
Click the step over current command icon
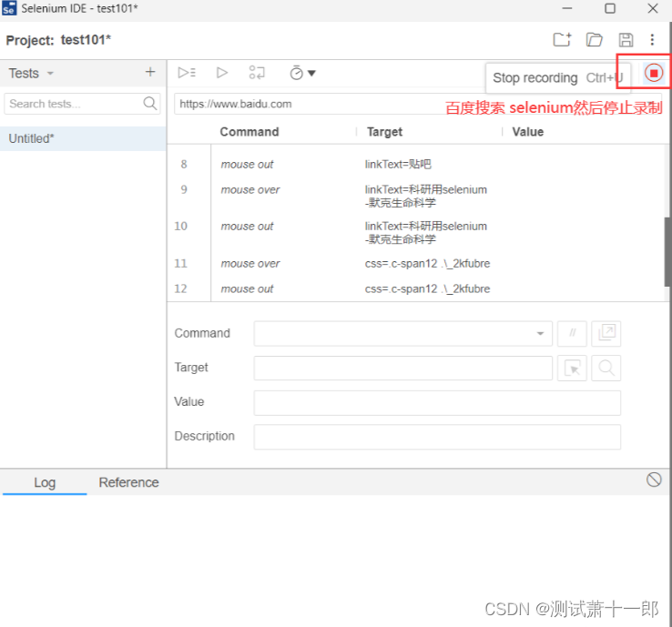point(257,73)
